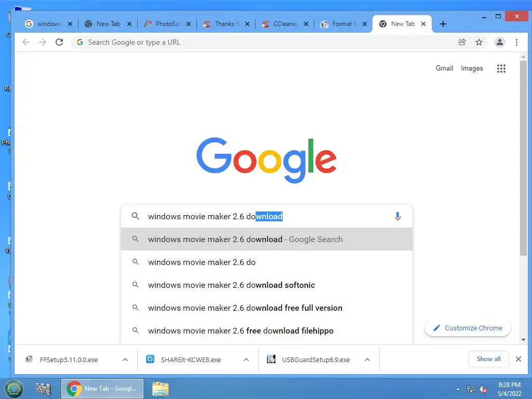The image size is (532, 399).
Task: Open the firewall brick icon in the taskbar
Action: pyautogui.click(x=44, y=389)
